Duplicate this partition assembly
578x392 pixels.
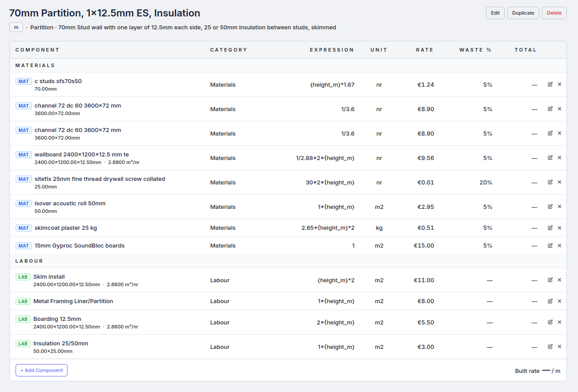click(x=523, y=13)
